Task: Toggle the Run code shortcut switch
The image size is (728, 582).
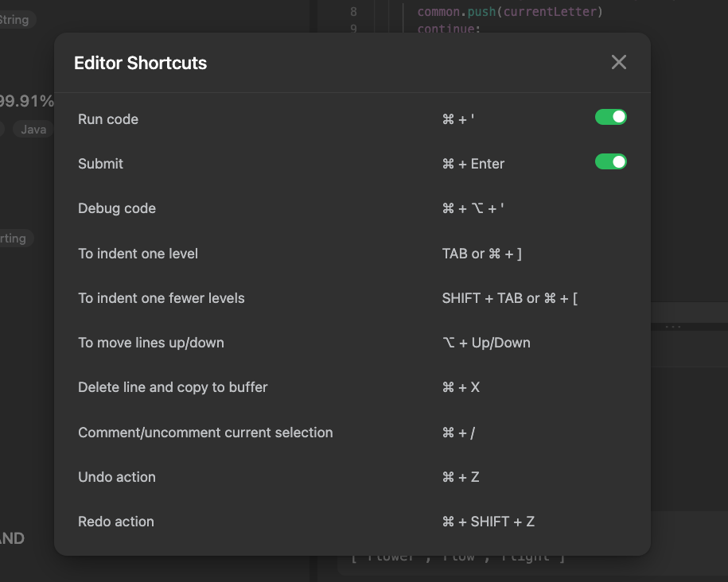Action: [610, 118]
